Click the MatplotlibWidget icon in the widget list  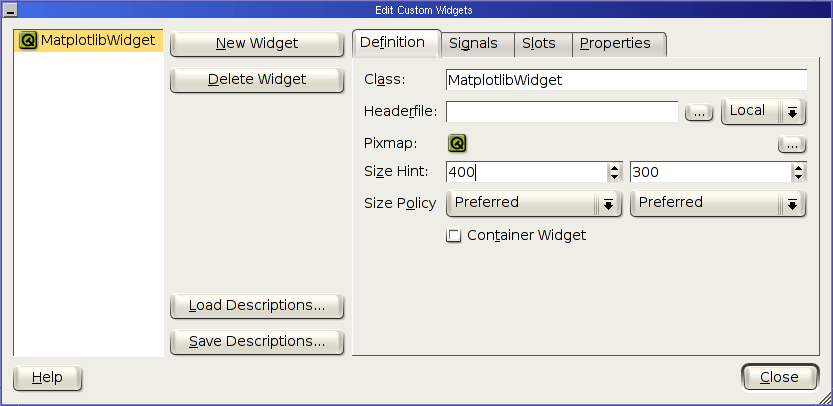coord(28,40)
